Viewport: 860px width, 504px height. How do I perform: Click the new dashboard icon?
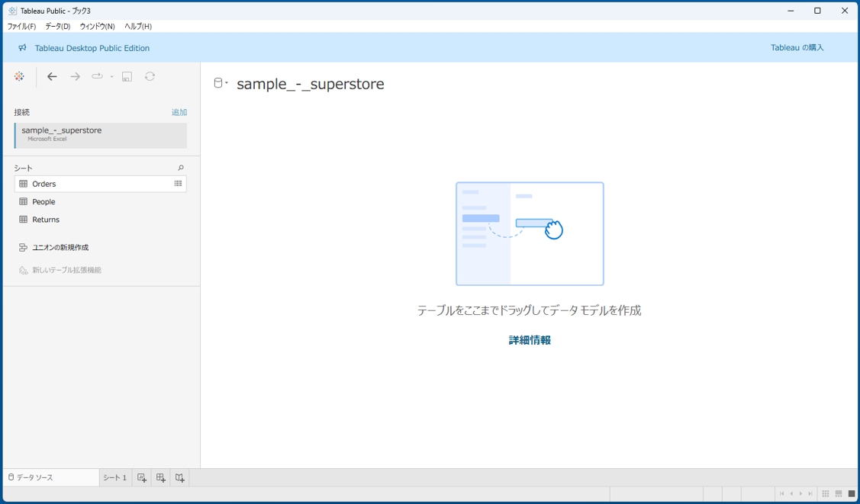coord(161,478)
